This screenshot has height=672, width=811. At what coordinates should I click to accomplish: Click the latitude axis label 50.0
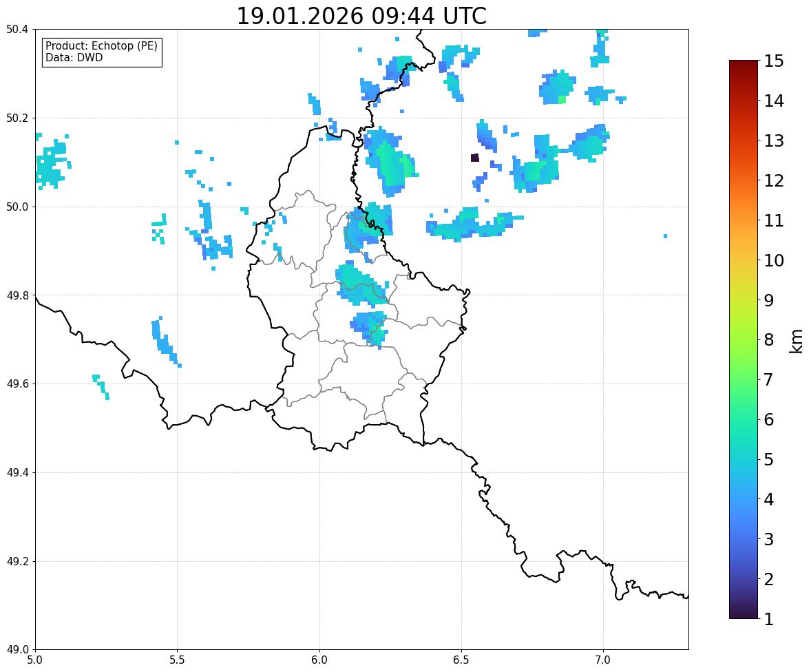pos(17,207)
